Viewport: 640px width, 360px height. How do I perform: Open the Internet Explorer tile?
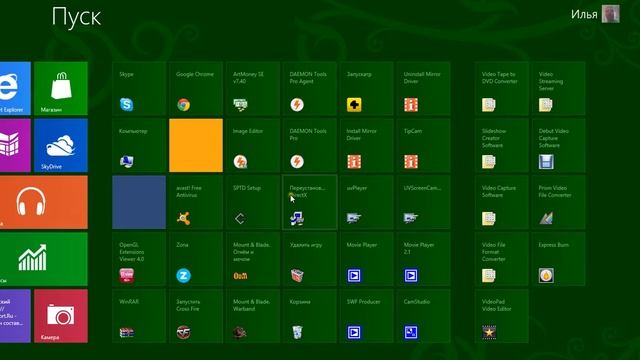click(x=15, y=89)
